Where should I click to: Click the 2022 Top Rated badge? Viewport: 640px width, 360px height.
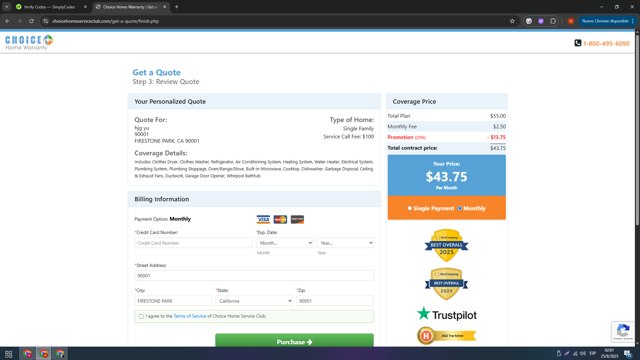point(447,336)
